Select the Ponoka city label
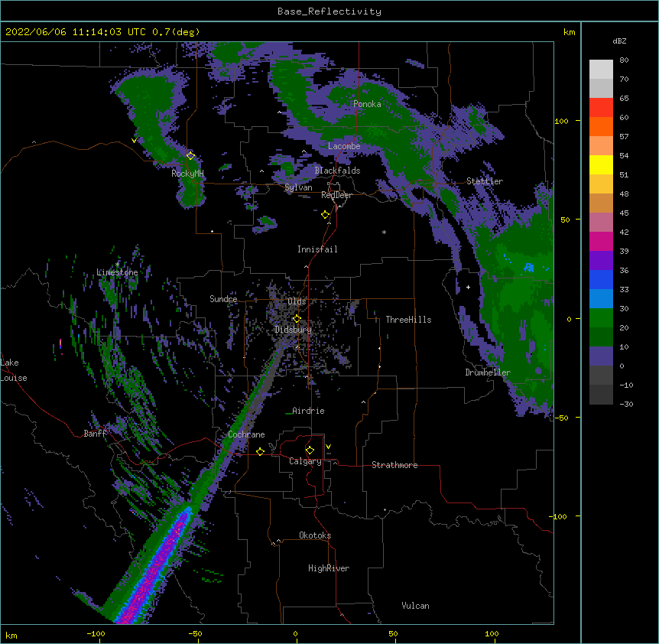 (367, 104)
